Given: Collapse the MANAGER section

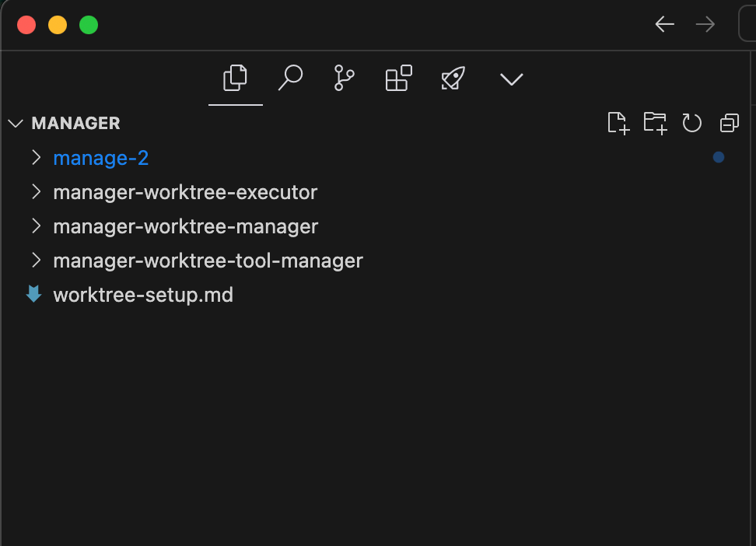Looking at the screenshot, I should coord(16,124).
